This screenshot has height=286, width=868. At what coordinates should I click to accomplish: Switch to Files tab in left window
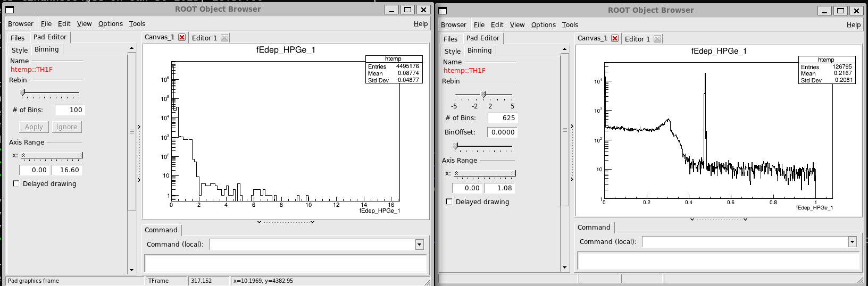[x=18, y=38]
